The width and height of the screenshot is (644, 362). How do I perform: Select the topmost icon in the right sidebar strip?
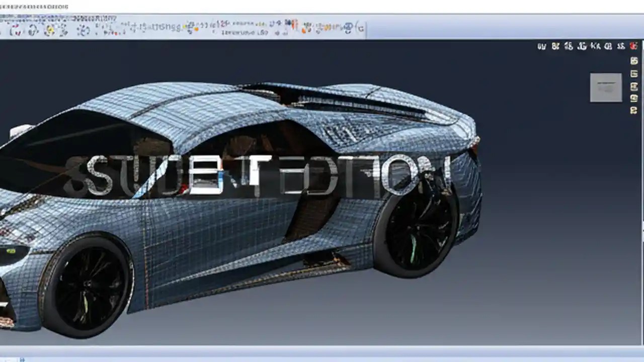pyautogui.click(x=633, y=60)
